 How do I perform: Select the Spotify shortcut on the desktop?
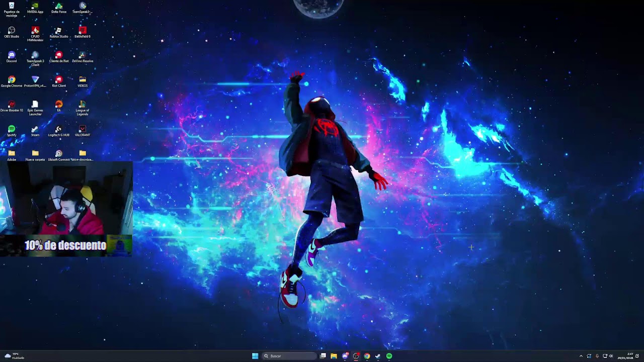(x=12, y=131)
